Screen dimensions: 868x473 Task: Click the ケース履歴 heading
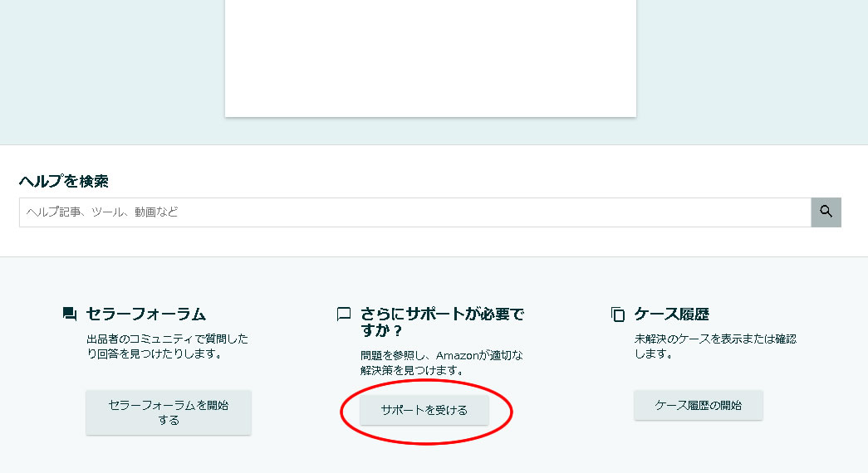coord(671,315)
